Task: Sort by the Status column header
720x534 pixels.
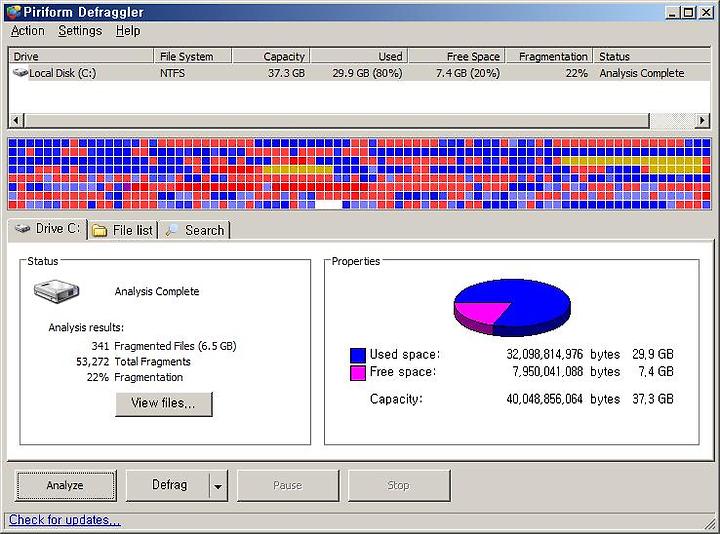Action: (652, 56)
